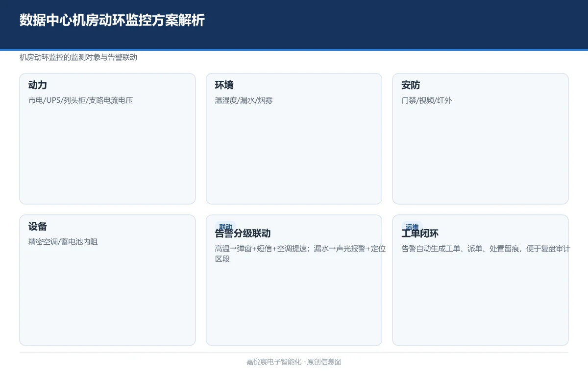Click the 环境 card heading
The width and height of the screenshot is (588, 372).
pos(224,85)
